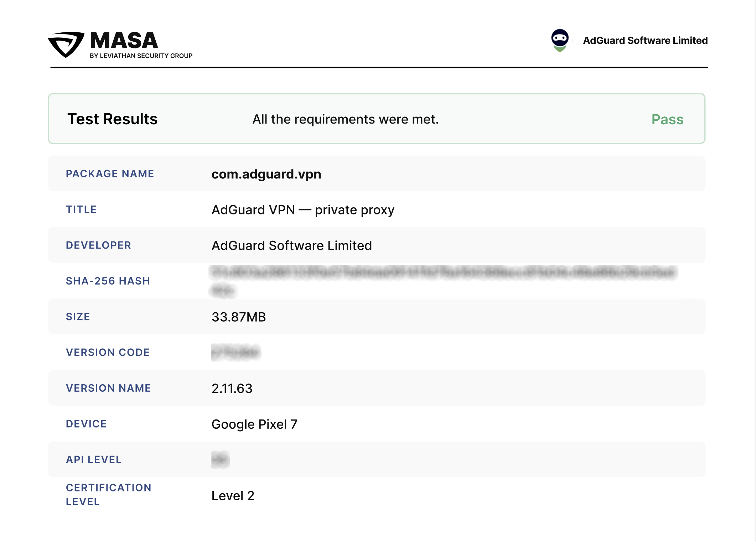Click the Google Pixel 7 device value
This screenshot has height=542, width=756.
(254, 424)
